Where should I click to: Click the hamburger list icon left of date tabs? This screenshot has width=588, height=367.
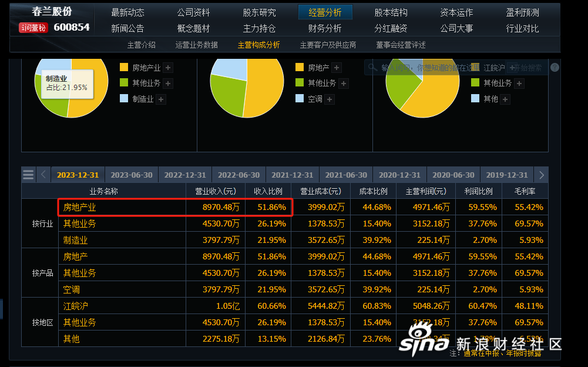pos(28,175)
